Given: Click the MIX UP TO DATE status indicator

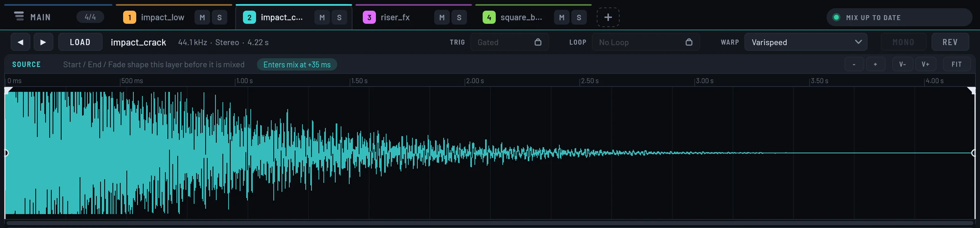Looking at the screenshot, I should click(899, 18).
